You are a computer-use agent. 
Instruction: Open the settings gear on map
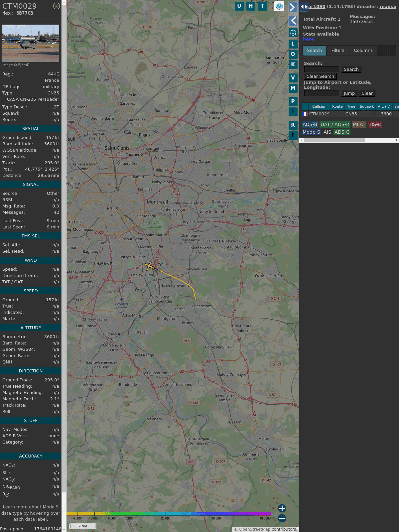point(293,33)
